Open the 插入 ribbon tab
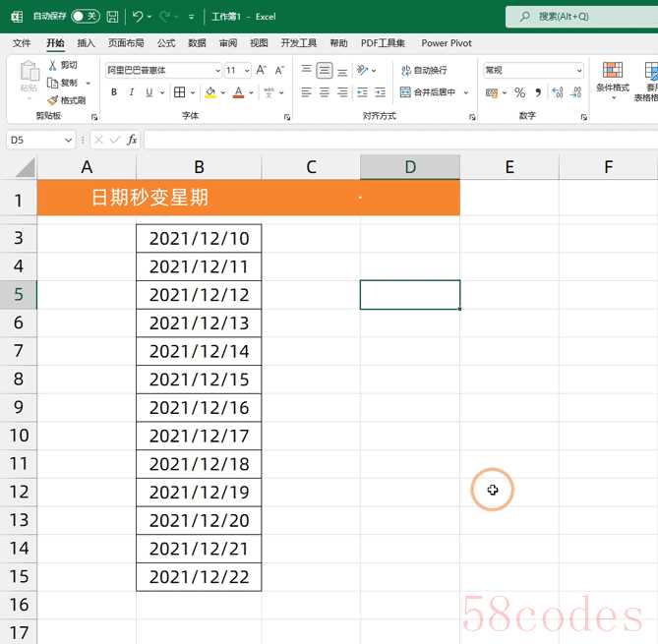Screen dimensions: 658x644 (87, 43)
